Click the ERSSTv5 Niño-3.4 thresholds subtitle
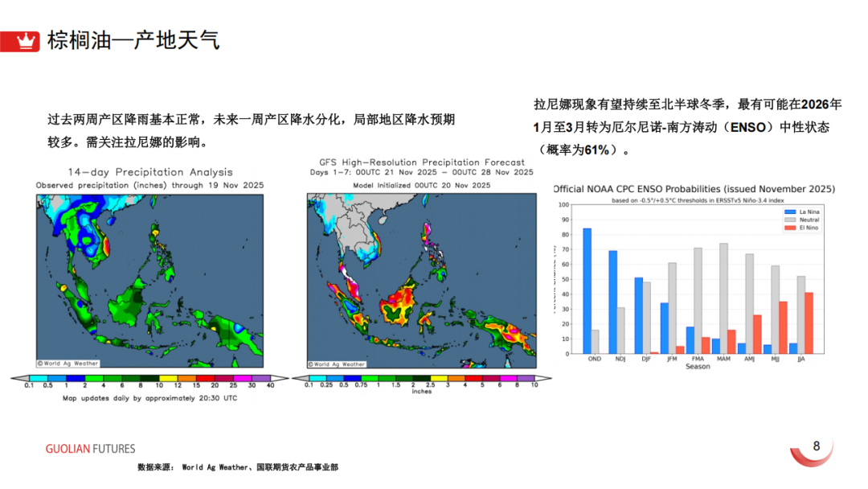The width and height of the screenshot is (868, 489). coord(698,200)
